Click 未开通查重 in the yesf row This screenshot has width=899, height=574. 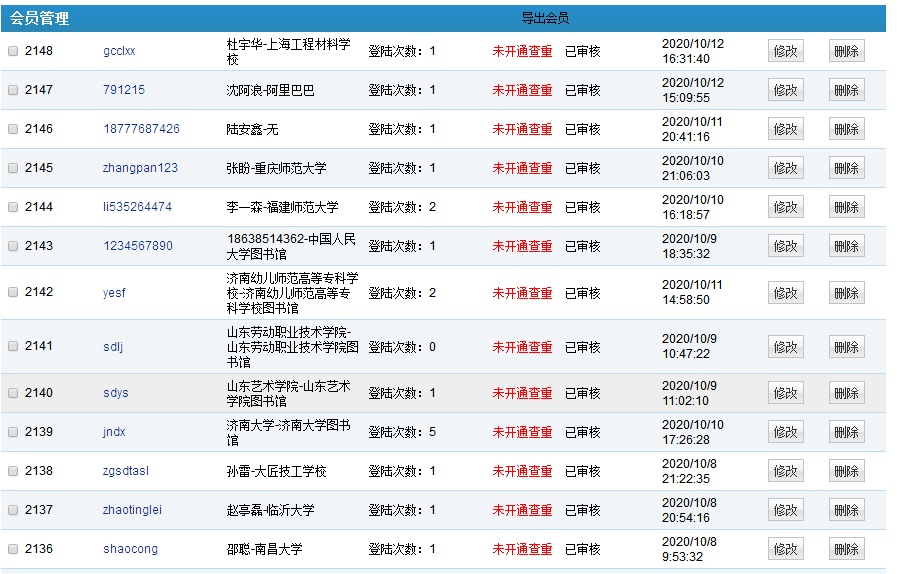coord(522,293)
